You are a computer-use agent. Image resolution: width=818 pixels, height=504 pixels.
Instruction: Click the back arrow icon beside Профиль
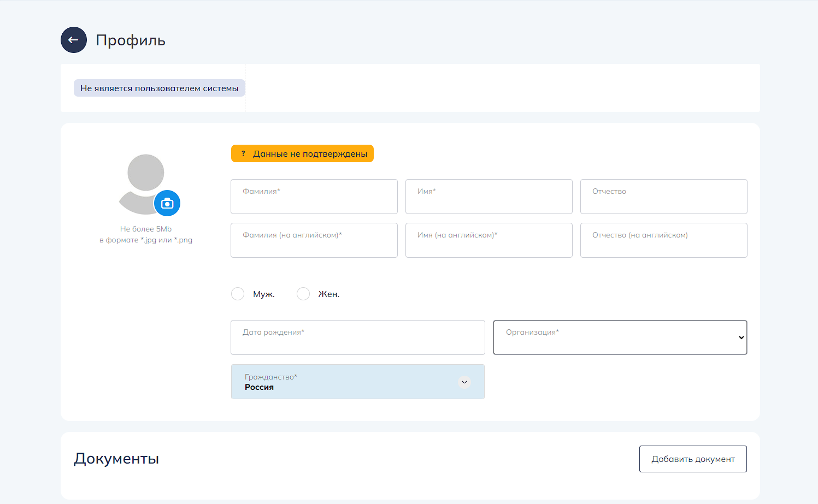(x=74, y=40)
